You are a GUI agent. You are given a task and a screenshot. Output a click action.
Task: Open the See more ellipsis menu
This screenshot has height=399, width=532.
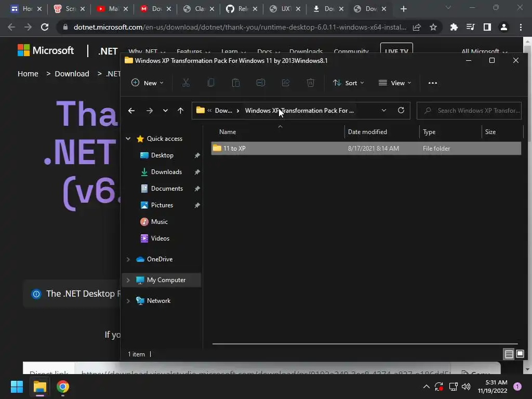pos(433,83)
